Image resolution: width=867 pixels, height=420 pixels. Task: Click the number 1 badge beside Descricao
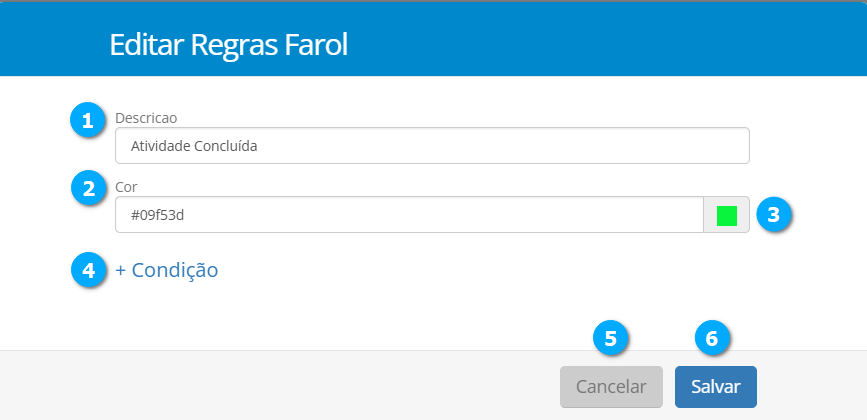point(87,121)
